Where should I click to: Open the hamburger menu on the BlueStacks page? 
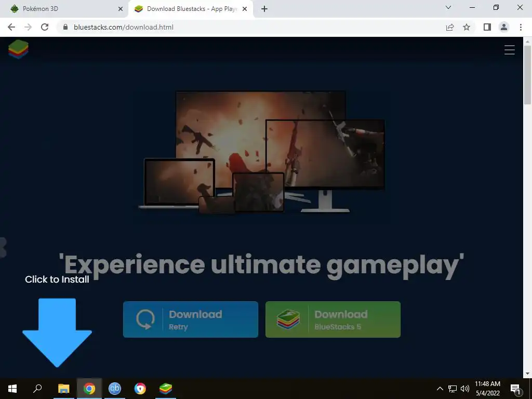point(509,50)
